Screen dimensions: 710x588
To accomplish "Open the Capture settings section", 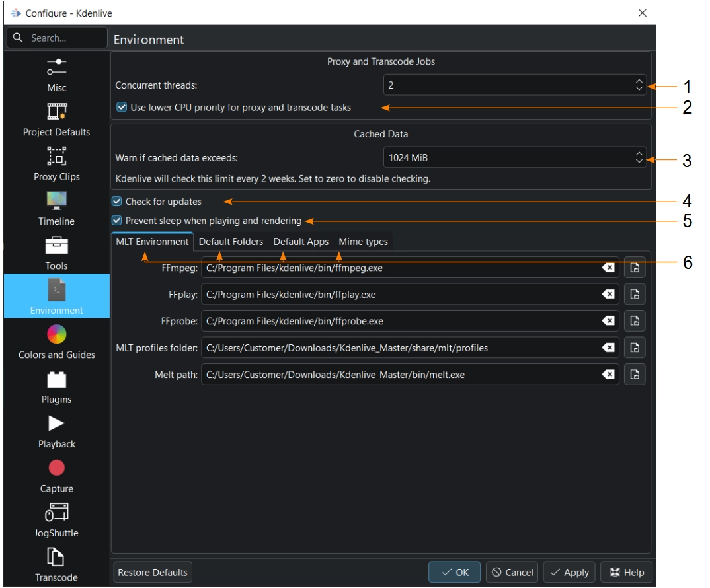I will click(x=56, y=475).
